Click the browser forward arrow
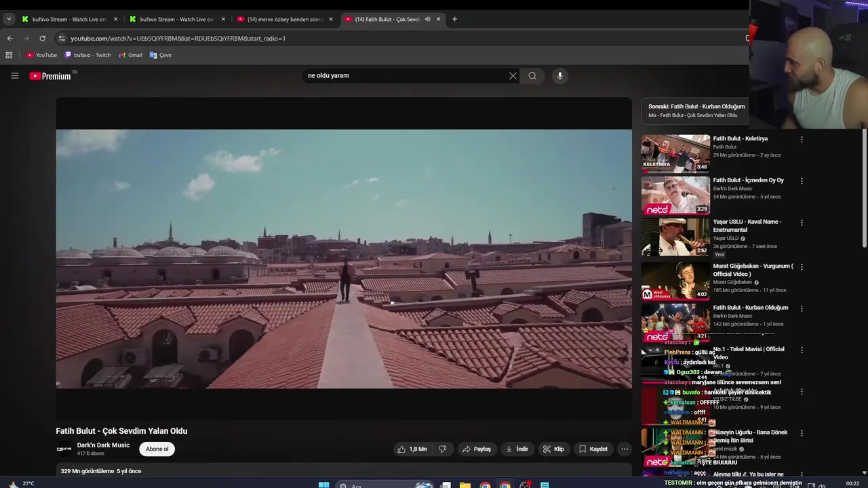Image resolution: width=868 pixels, height=488 pixels. coord(26,39)
